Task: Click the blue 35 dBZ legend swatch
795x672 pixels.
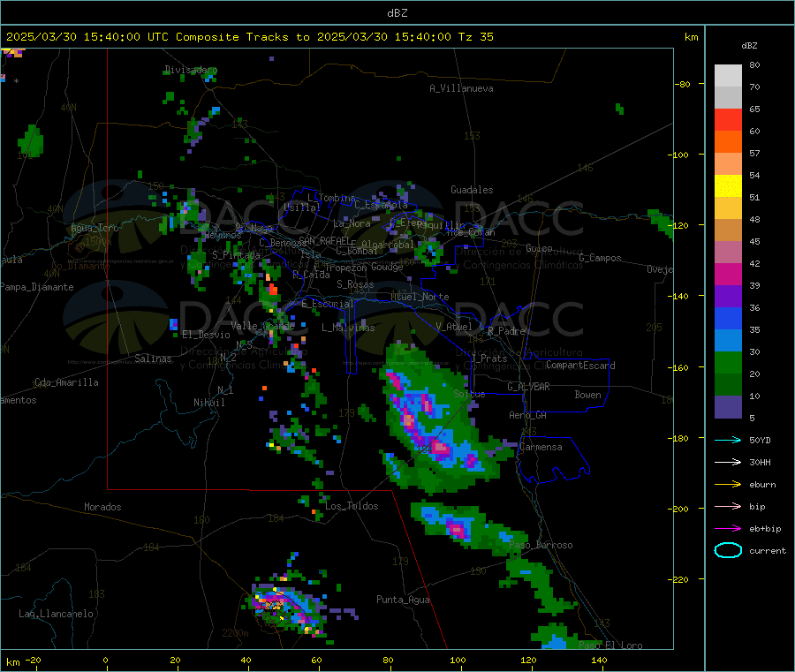Action: pyautogui.click(x=728, y=318)
